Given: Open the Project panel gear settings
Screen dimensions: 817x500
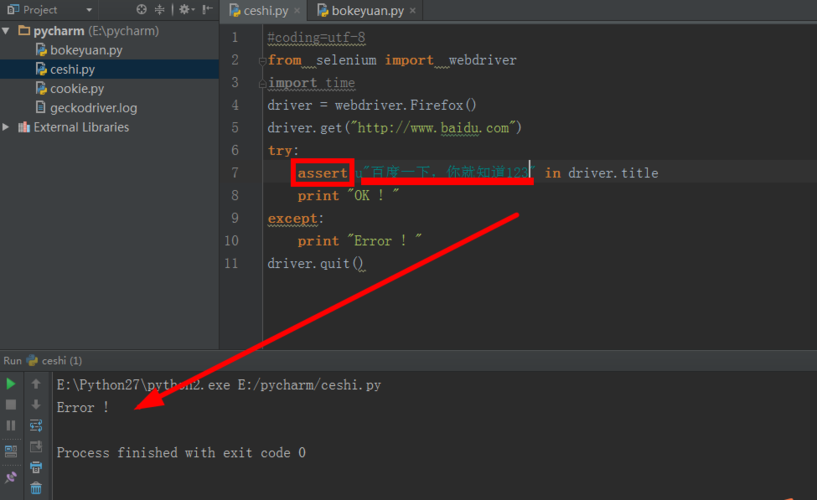Looking at the screenshot, I should 186,9.
